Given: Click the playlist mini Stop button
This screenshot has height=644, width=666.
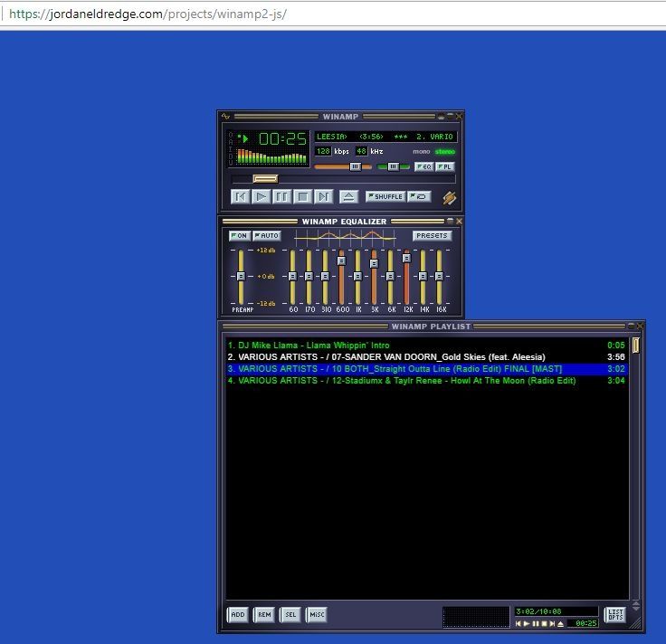Looking at the screenshot, I should coord(544,623).
